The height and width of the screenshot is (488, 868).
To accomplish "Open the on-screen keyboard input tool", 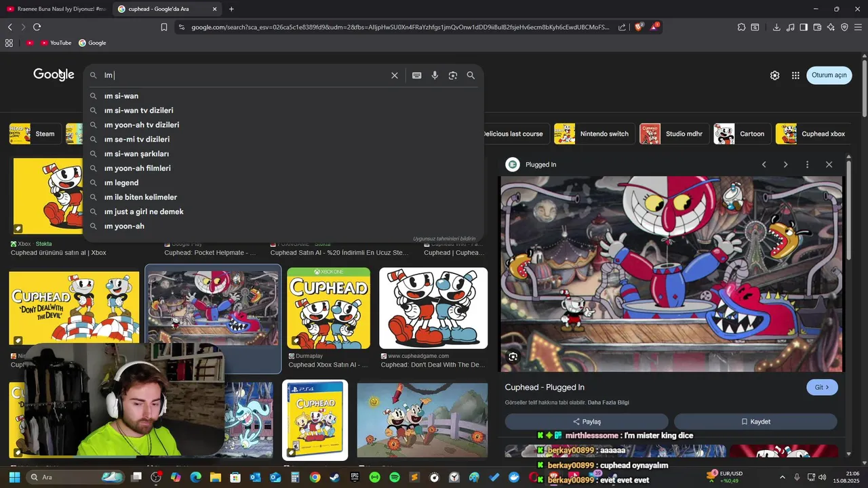I will tap(417, 75).
